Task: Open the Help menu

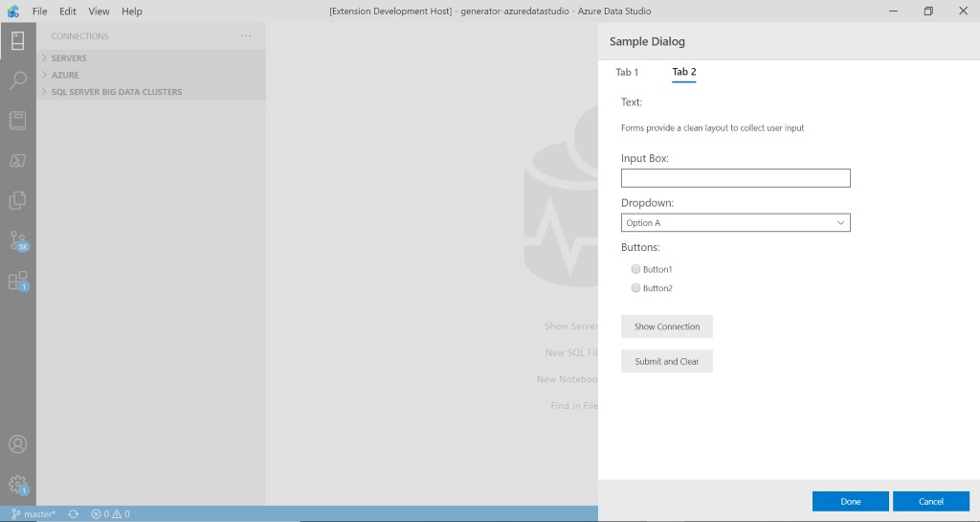Action: [132, 11]
